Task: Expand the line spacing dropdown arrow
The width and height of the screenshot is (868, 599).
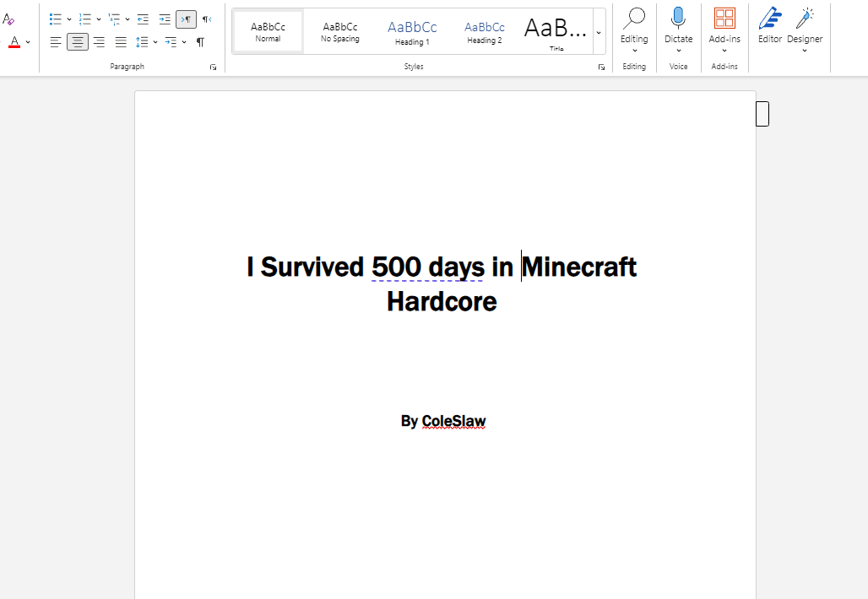Action: click(x=155, y=42)
